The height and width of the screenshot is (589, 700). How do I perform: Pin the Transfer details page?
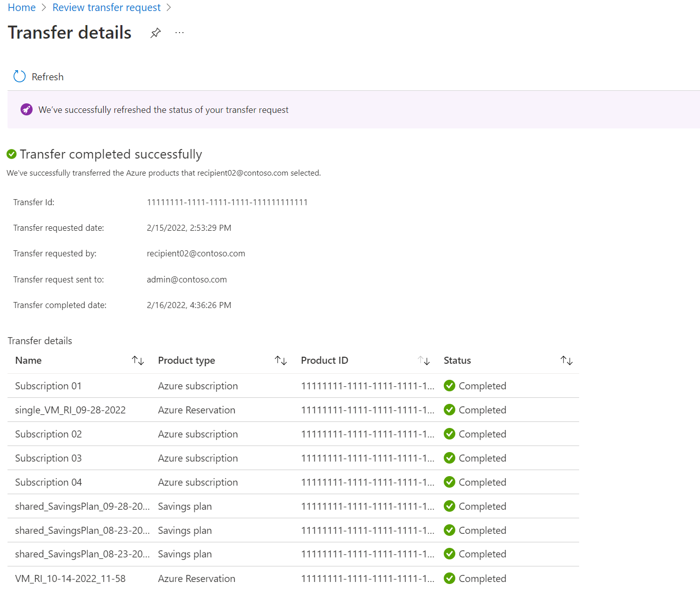[155, 33]
